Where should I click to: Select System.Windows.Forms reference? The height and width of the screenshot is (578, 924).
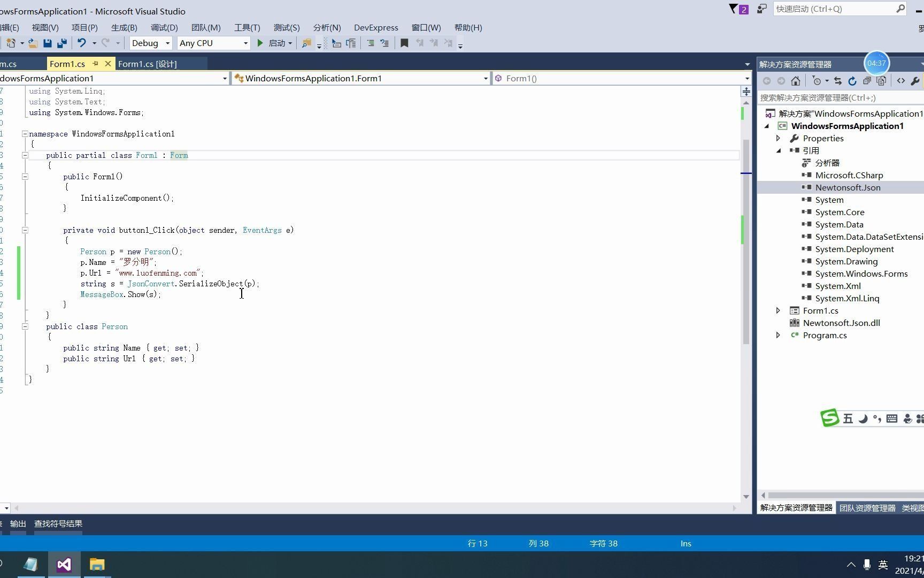(x=861, y=273)
